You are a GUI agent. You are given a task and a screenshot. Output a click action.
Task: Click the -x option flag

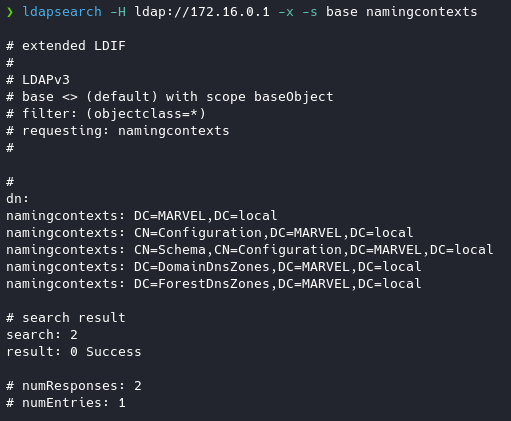coord(286,12)
